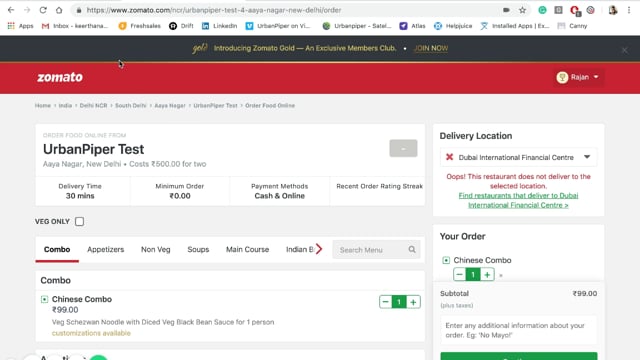Enable the VEG ONLY checkbox
Image resolution: width=640 pixels, height=360 pixels.
pos(80,221)
